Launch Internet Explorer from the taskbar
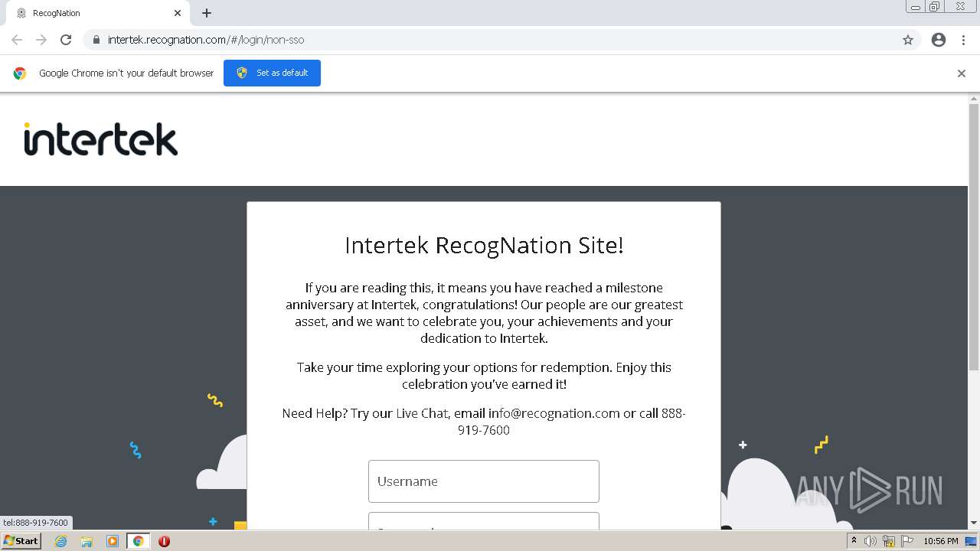 [x=61, y=541]
